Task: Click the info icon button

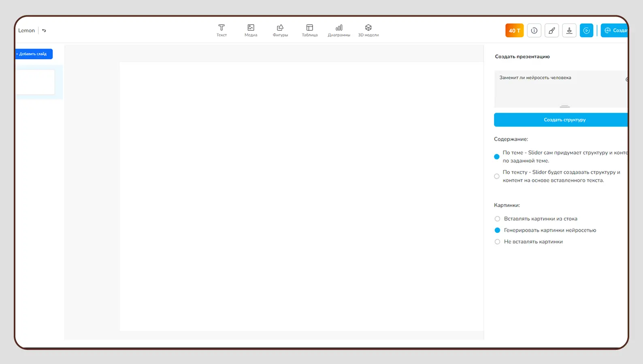Action: pyautogui.click(x=534, y=31)
